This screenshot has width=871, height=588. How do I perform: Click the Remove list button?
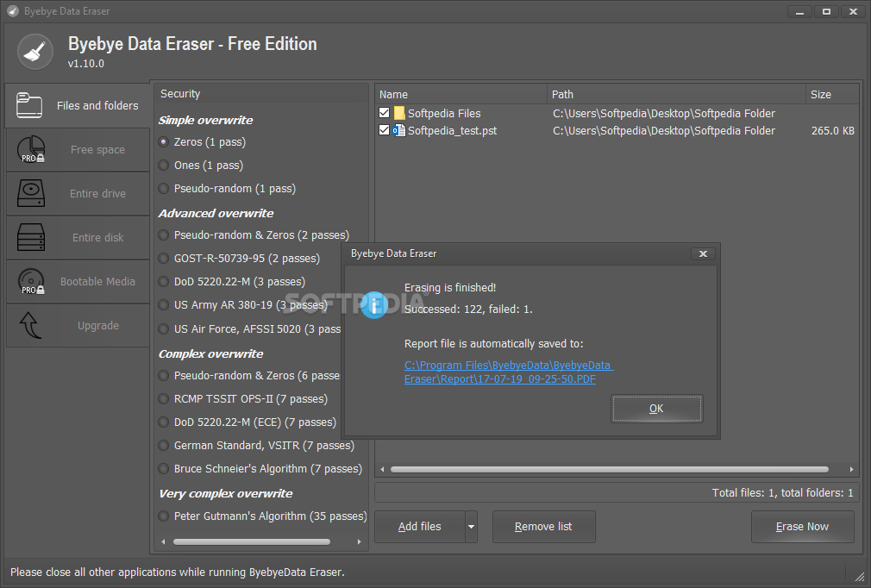click(543, 527)
